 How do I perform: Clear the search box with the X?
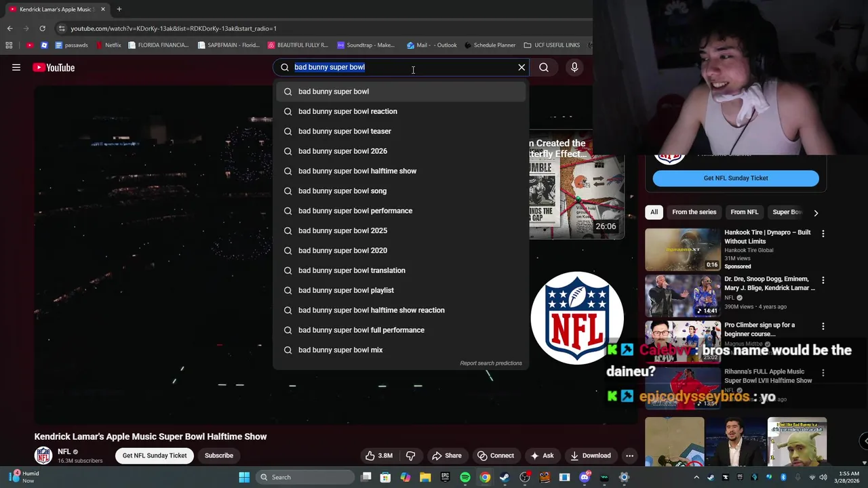click(x=521, y=67)
